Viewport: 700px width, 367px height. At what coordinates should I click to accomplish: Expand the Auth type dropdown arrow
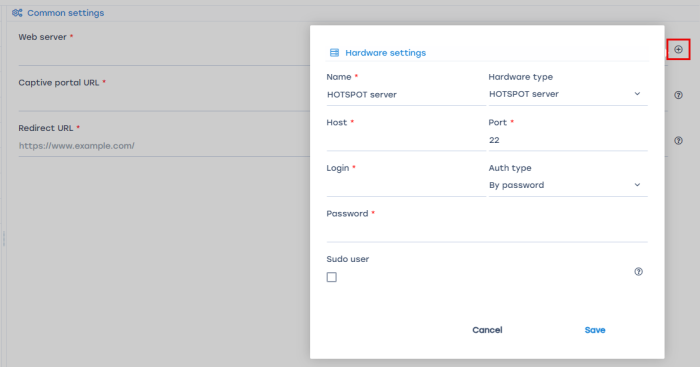click(x=637, y=185)
